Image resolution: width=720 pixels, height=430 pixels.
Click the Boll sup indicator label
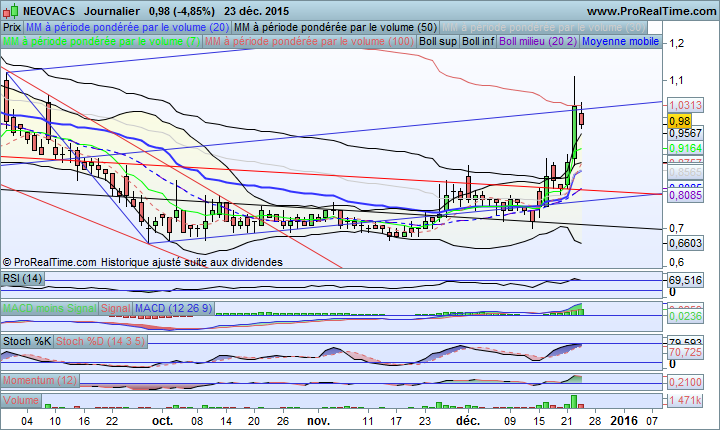click(438, 41)
